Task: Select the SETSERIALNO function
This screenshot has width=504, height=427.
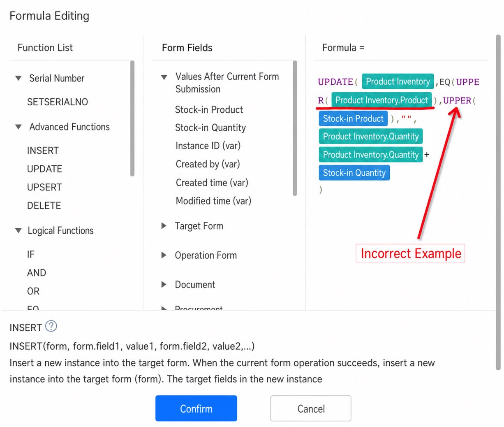Action: [x=58, y=102]
